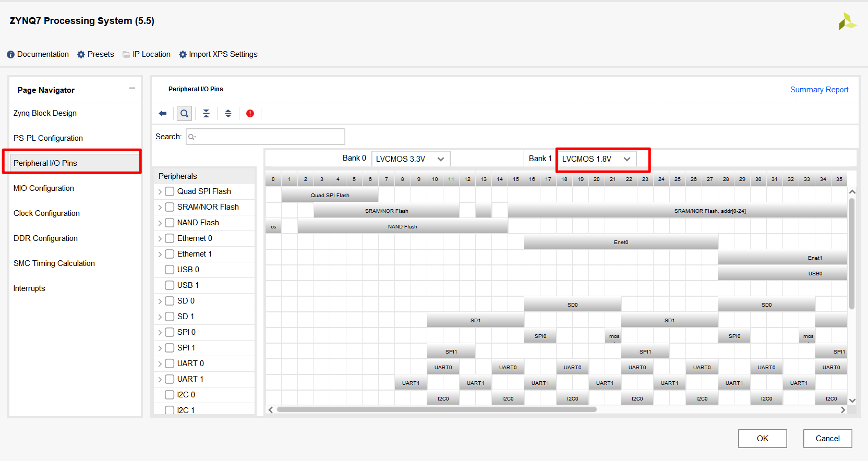
Task: Select the NAND Flash pin block
Action: (402, 226)
